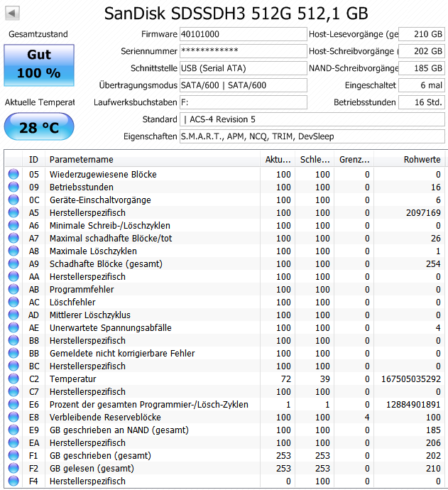448x490 pixels.
Task: Click the Host-Schreibvorgänge value 202 GB
Action: pos(422,51)
